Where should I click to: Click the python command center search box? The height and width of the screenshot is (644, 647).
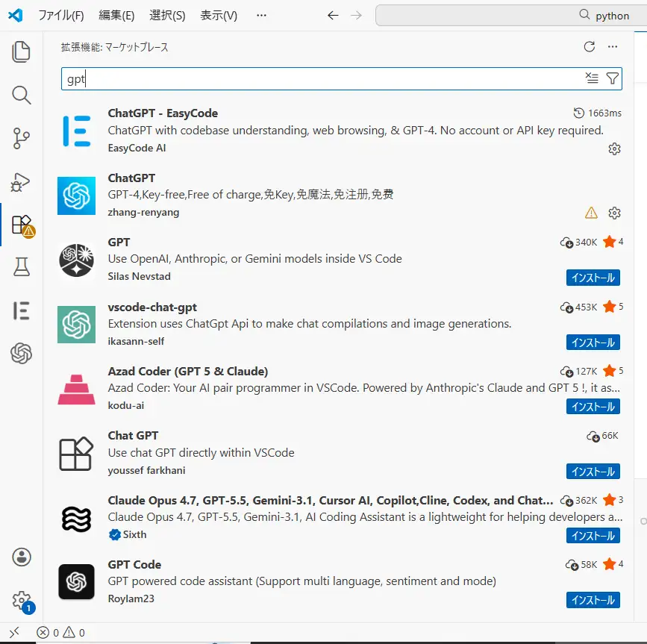pyautogui.click(x=512, y=16)
